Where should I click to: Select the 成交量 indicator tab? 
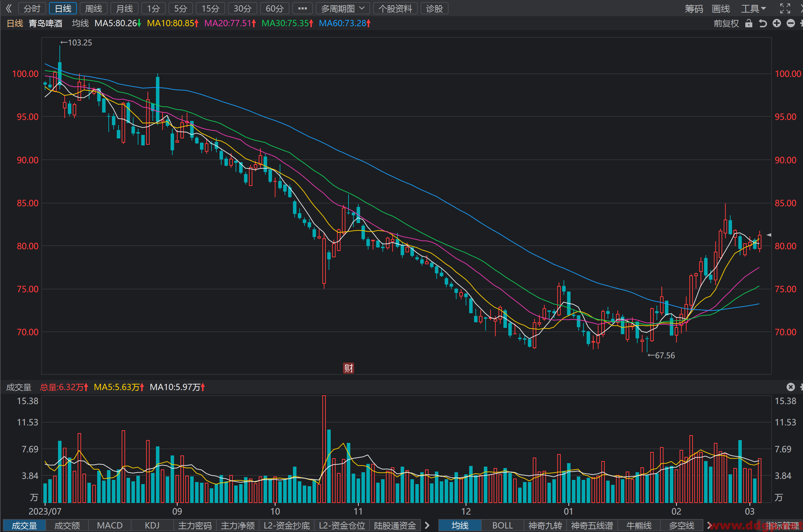(24, 525)
